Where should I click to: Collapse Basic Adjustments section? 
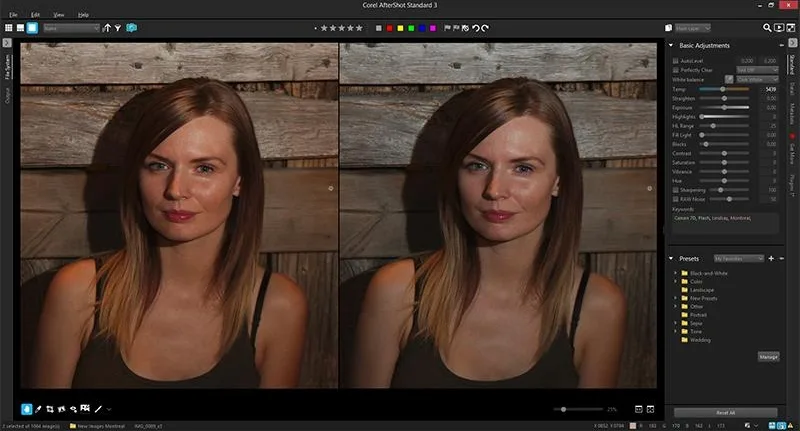[x=671, y=45]
